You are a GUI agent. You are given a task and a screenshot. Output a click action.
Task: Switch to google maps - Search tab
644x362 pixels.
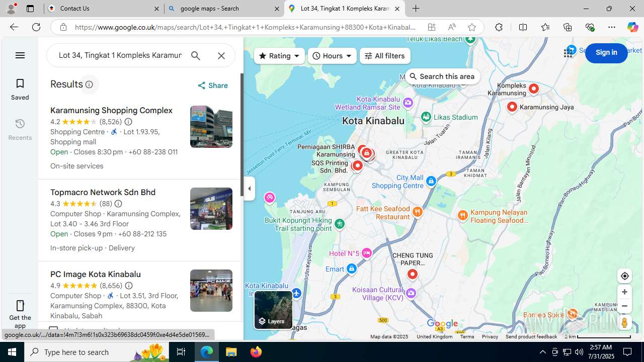224,9
